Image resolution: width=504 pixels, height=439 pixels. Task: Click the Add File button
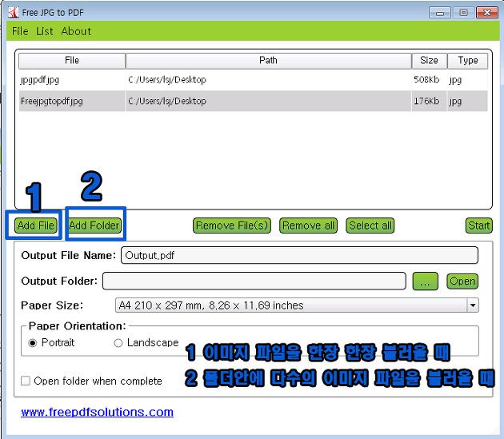36,225
